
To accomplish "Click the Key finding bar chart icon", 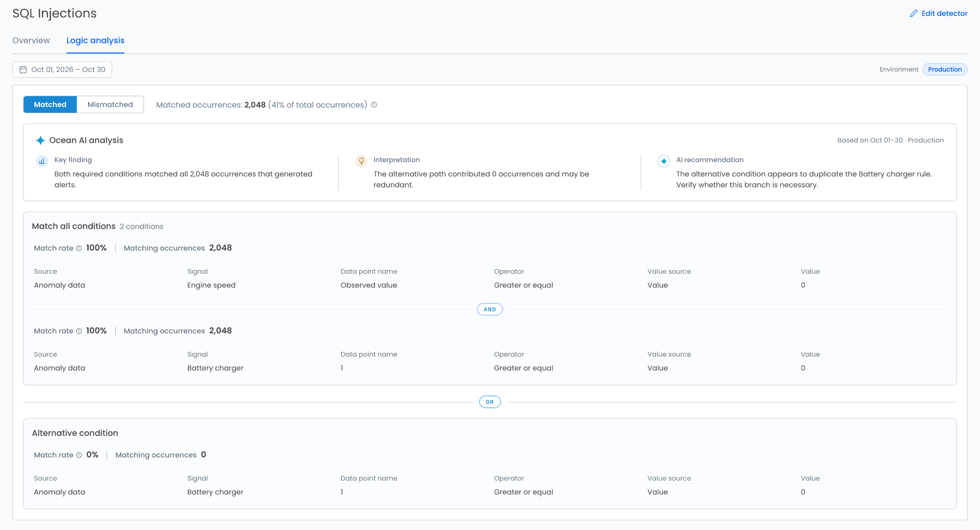I will pos(42,161).
